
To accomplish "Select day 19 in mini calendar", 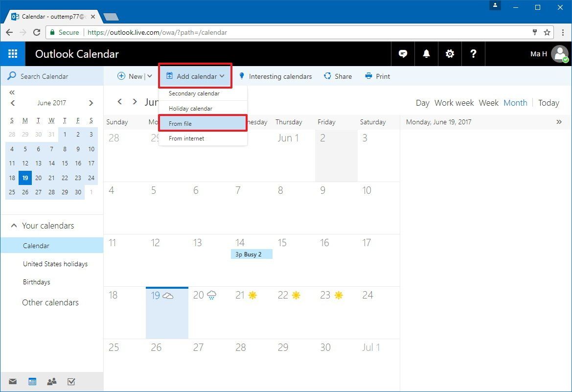I will pos(25,178).
